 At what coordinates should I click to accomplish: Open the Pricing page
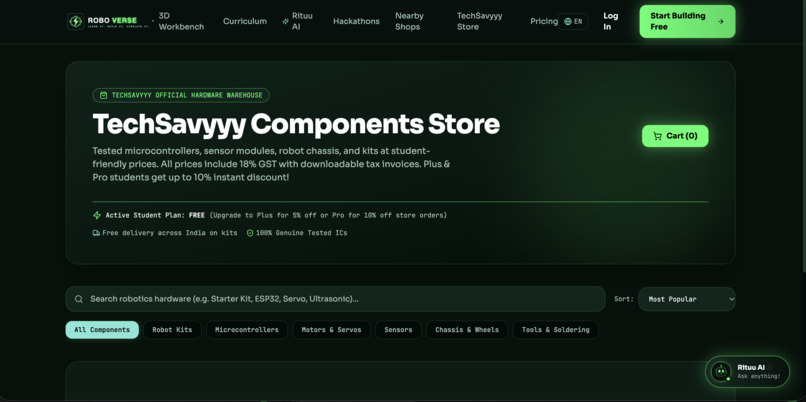[x=544, y=22]
